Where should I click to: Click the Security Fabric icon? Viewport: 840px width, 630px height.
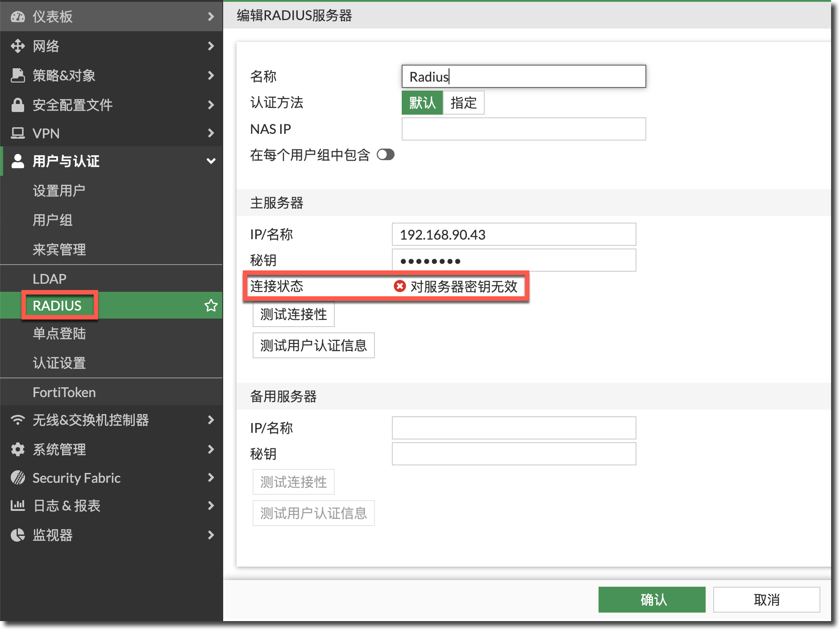click(x=18, y=478)
